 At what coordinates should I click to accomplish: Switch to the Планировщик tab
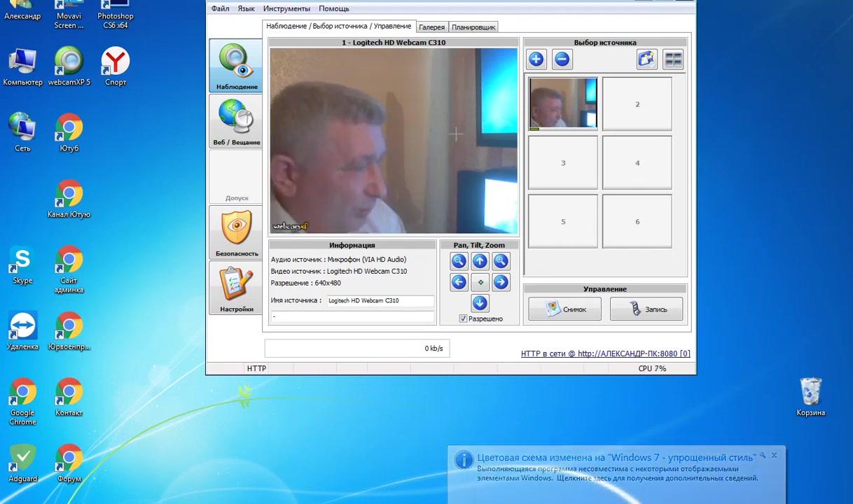tap(473, 27)
